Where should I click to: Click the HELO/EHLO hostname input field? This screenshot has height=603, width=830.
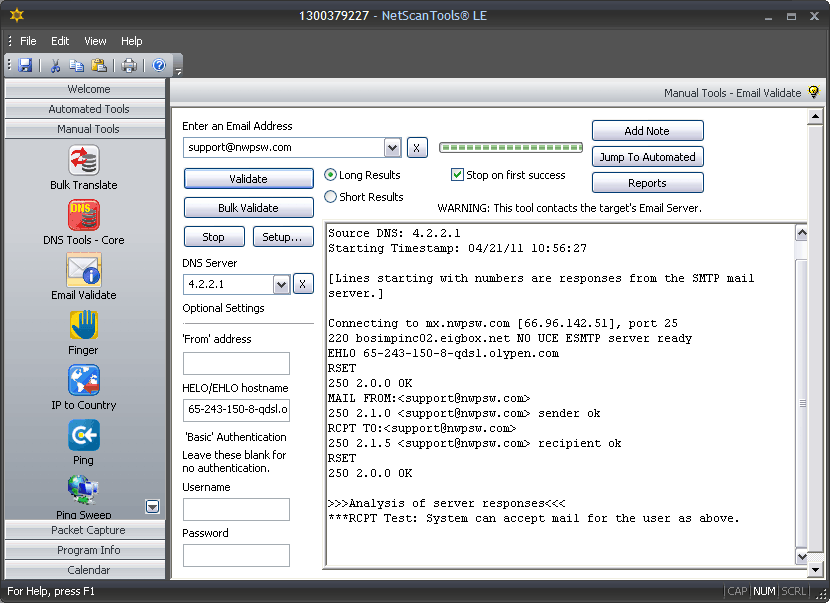[x=236, y=410]
